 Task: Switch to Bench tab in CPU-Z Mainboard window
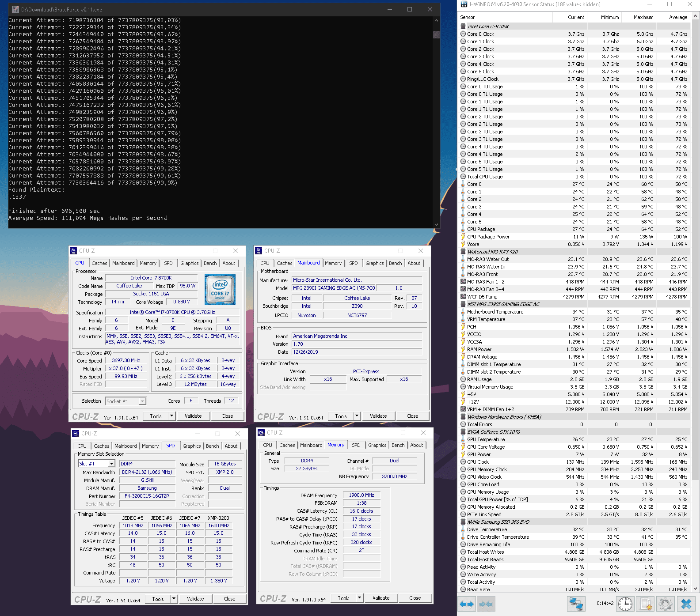click(x=396, y=263)
